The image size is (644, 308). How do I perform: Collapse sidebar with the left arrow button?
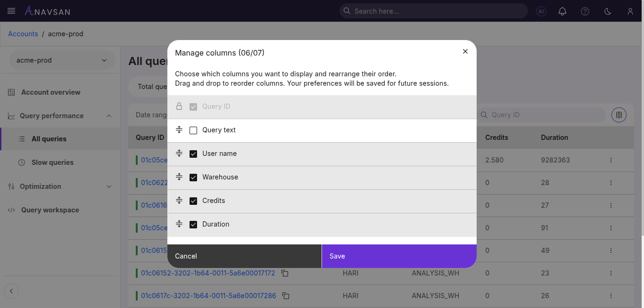[x=11, y=291]
